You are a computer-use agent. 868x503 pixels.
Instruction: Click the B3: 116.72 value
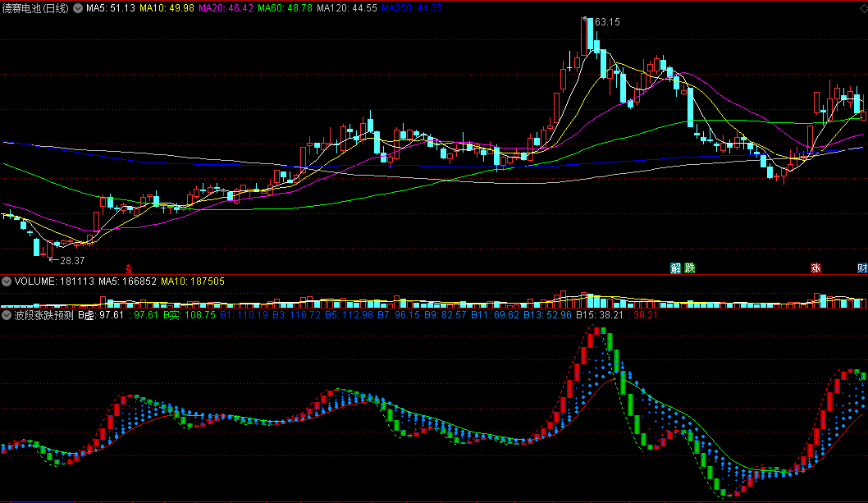pos(296,315)
